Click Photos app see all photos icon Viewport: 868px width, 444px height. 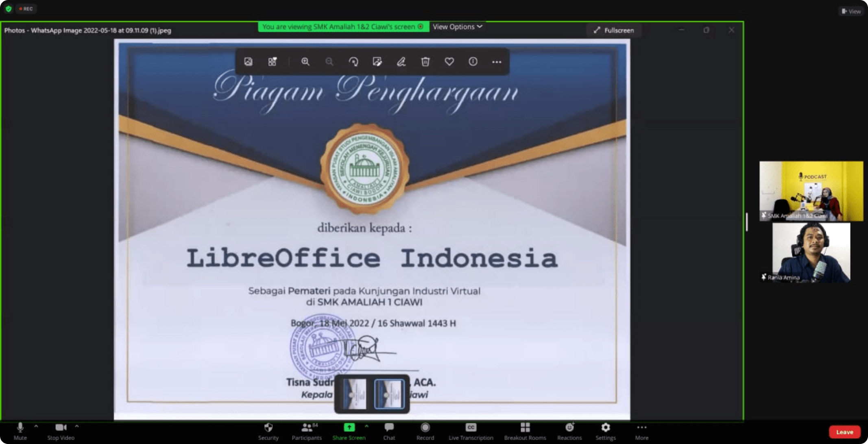point(248,62)
